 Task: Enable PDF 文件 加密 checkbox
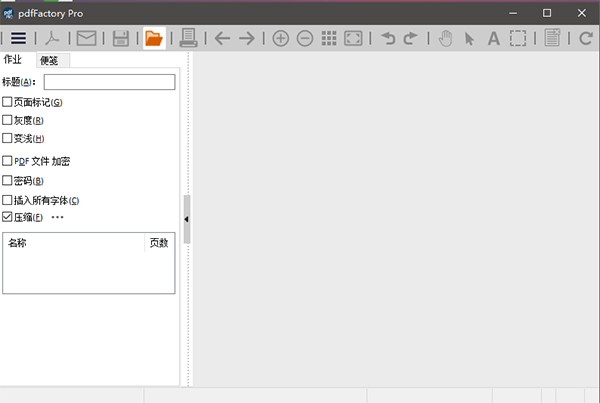click(x=7, y=161)
